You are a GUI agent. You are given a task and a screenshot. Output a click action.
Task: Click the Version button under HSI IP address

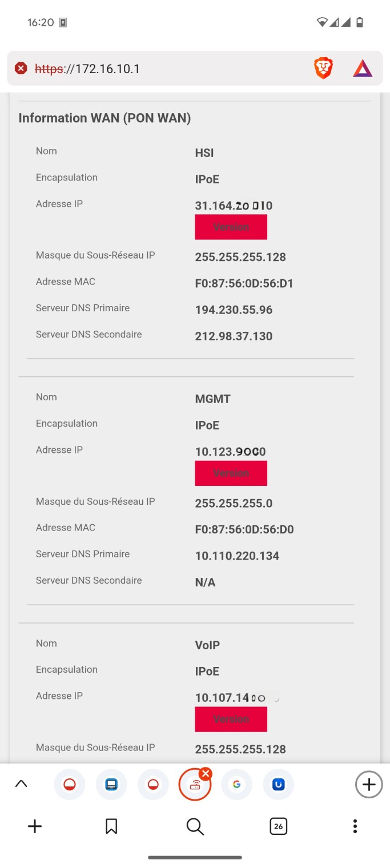coord(231,227)
